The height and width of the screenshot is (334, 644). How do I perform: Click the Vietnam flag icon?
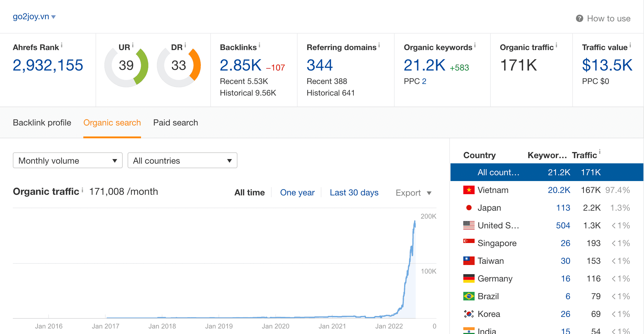pyautogui.click(x=469, y=190)
